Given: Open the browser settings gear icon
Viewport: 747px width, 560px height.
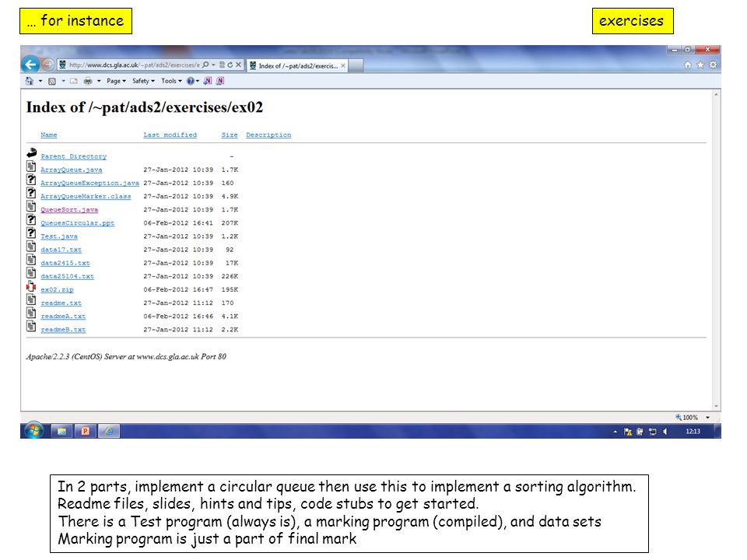Looking at the screenshot, I should (713, 65).
